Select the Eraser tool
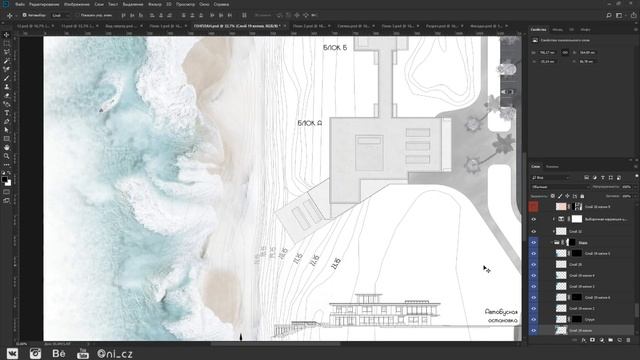Screen dimensions: 640x360 click(7, 96)
